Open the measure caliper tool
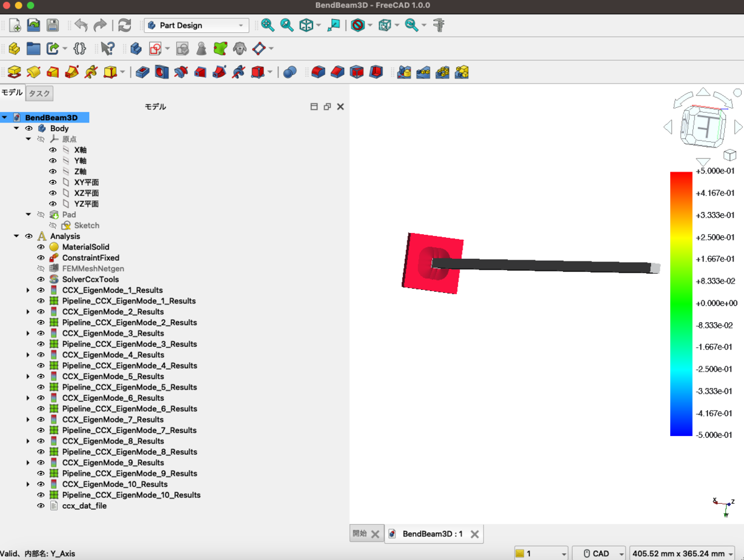 (x=439, y=25)
